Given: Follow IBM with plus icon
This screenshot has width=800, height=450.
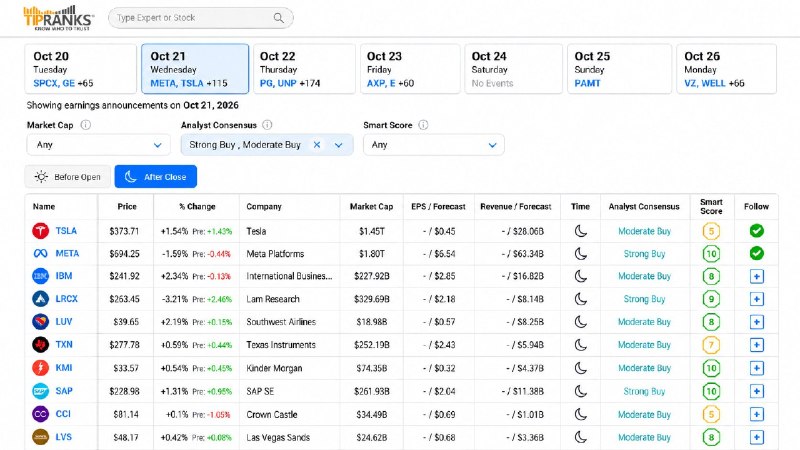Looking at the screenshot, I should pyautogui.click(x=757, y=277).
